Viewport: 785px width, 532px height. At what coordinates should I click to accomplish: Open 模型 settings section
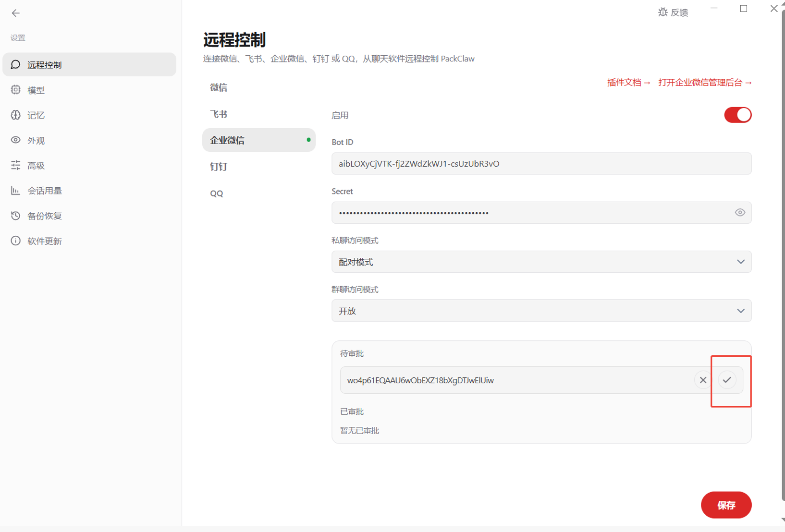point(89,90)
